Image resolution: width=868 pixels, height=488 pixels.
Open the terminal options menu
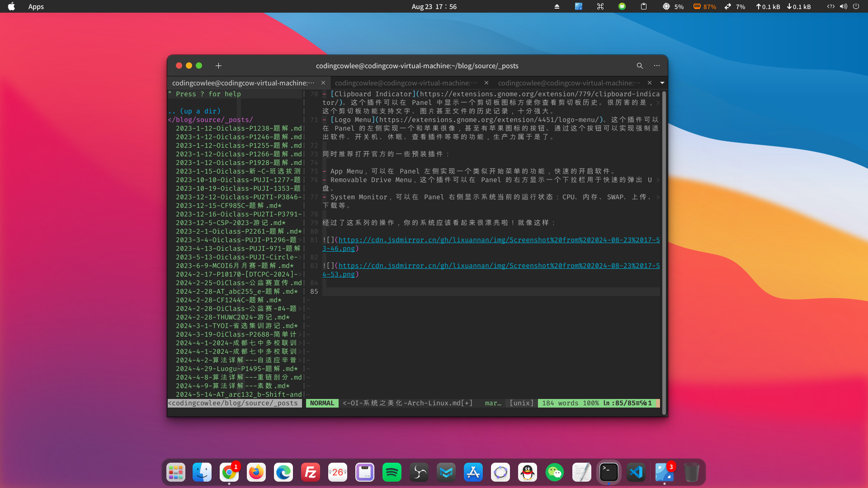coord(657,66)
